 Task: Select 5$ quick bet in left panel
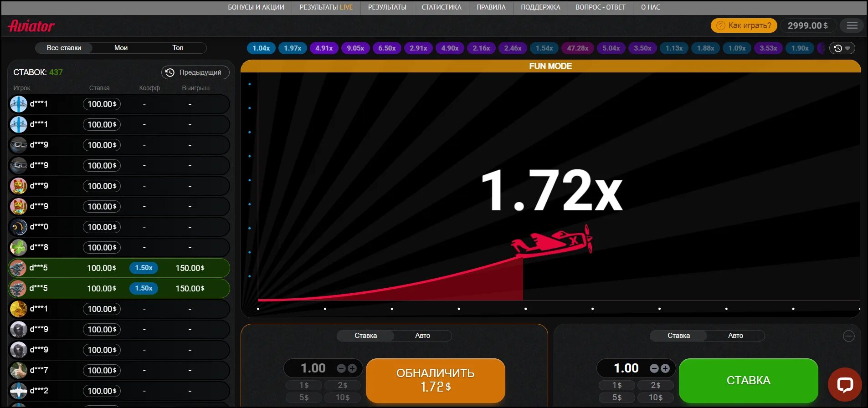click(x=304, y=398)
